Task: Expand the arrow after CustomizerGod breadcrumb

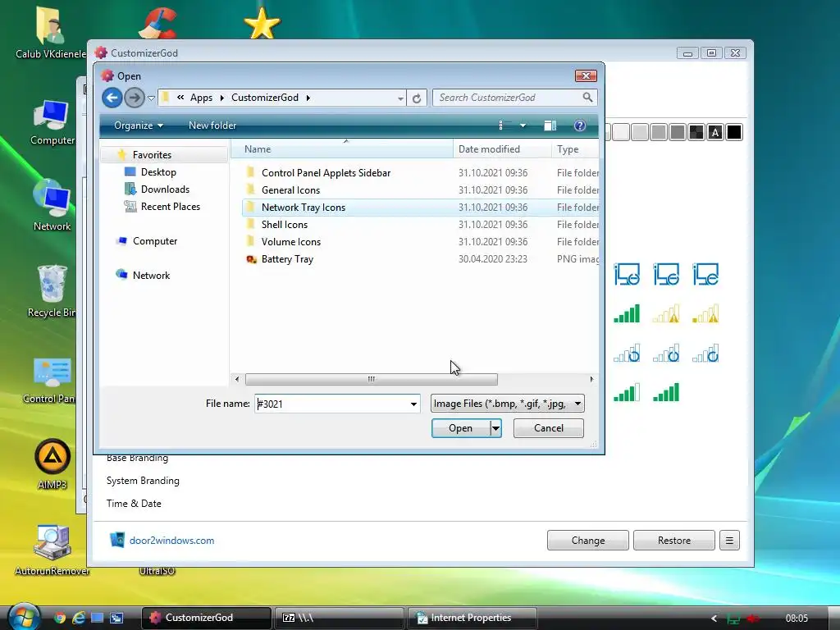Action: [308, 98]
